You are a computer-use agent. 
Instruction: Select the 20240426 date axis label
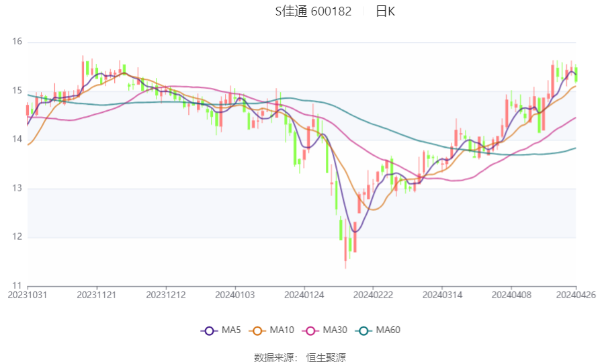click(576, 295)
